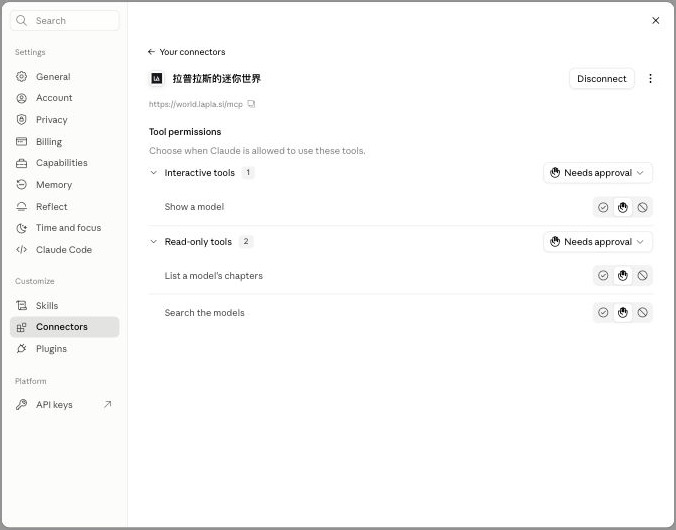This screenshot has width=676, height=530.
Task: Disconnect this connector
Action: tap(601, 78)
